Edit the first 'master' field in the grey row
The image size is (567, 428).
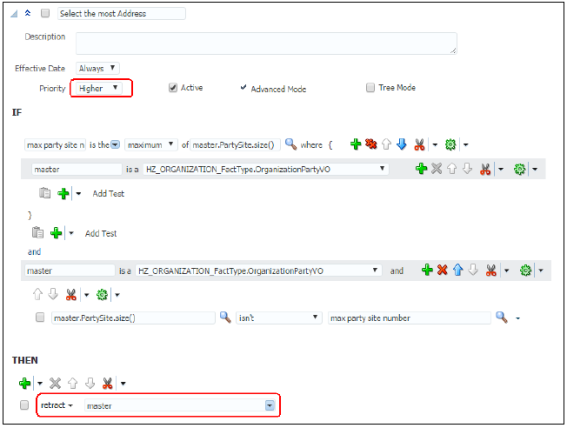(x=77, y=169)
